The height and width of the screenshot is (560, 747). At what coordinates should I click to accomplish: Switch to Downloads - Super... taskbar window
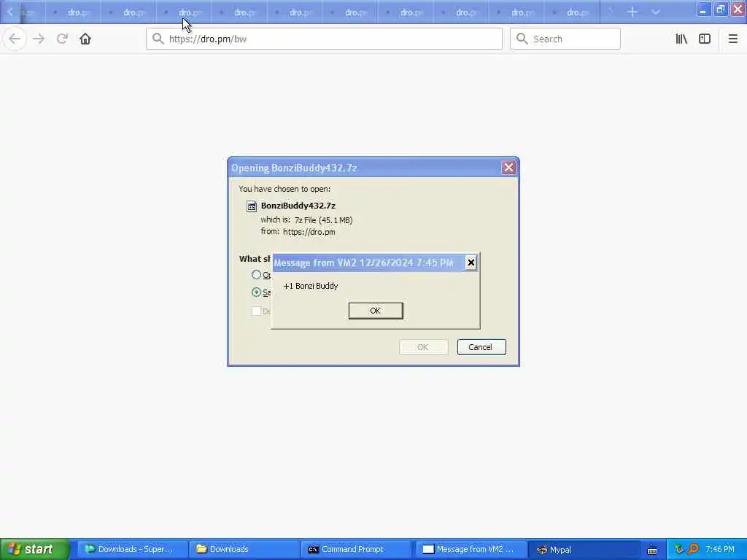[x=131, y=549]
